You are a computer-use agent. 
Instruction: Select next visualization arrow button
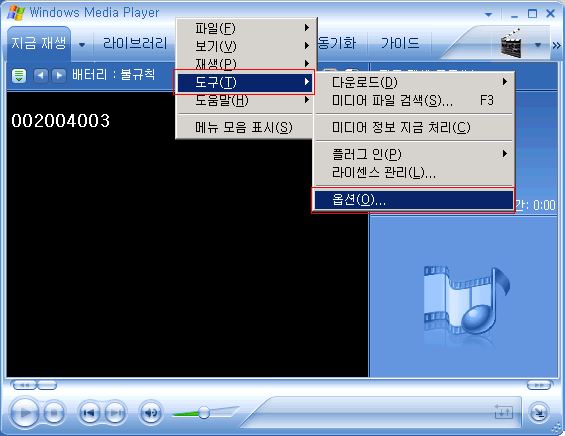(x=59, y=76)
